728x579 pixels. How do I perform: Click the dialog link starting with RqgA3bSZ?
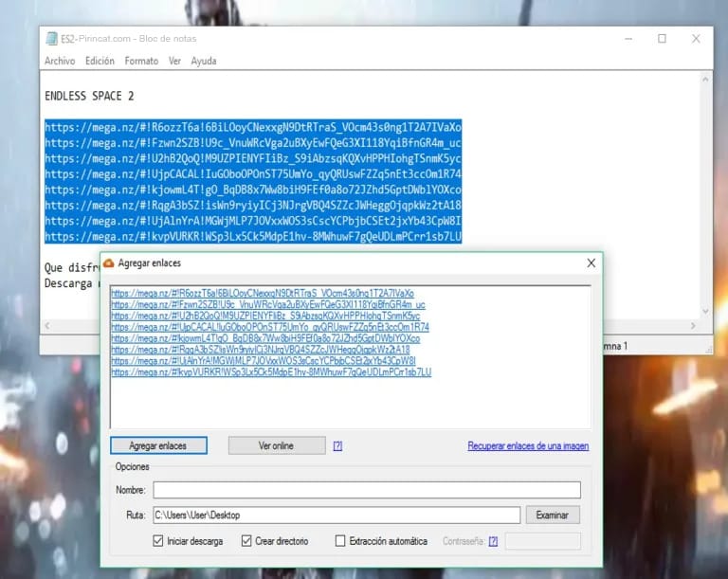tap(261, 350)
